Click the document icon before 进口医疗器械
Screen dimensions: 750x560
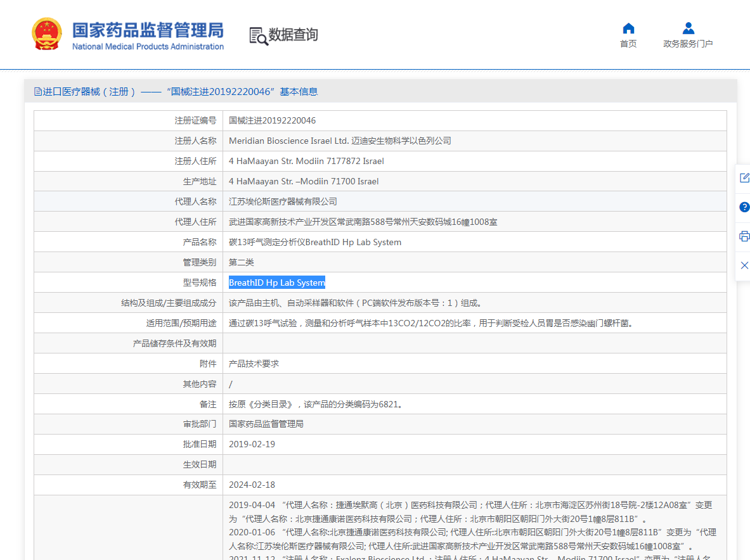tap(38, 91)
